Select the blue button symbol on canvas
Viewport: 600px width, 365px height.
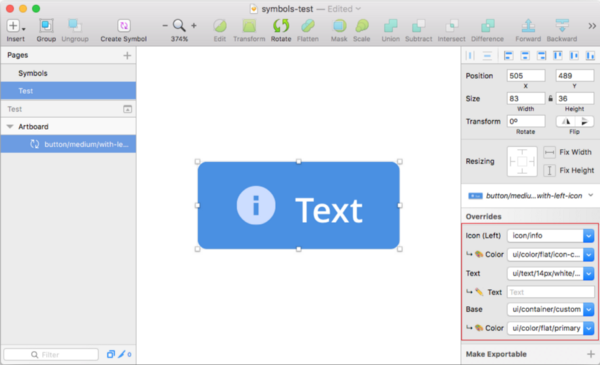[x=298, y=205]
